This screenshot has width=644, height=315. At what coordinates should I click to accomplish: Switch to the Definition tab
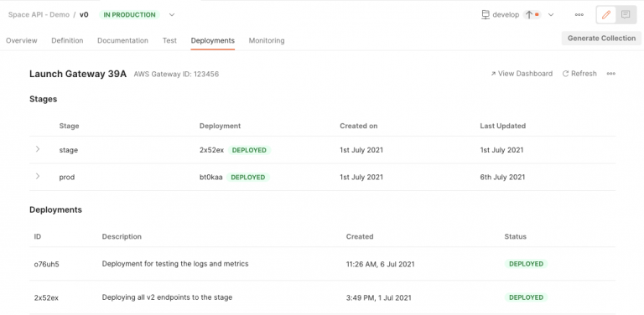click(x=67, y=40)
